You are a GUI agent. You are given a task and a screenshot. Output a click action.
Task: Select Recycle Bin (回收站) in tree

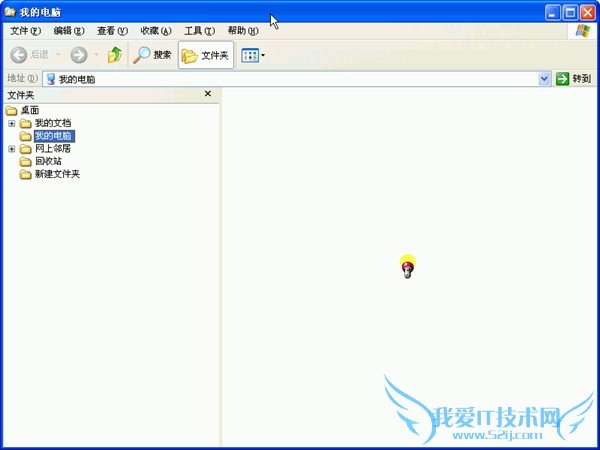tap(48, 161)
